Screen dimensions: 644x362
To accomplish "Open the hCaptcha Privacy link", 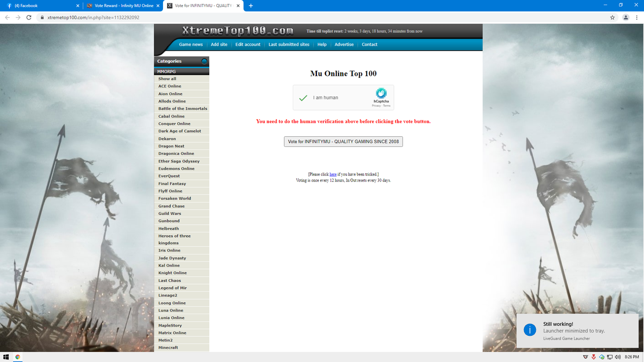I will [376, 106].
